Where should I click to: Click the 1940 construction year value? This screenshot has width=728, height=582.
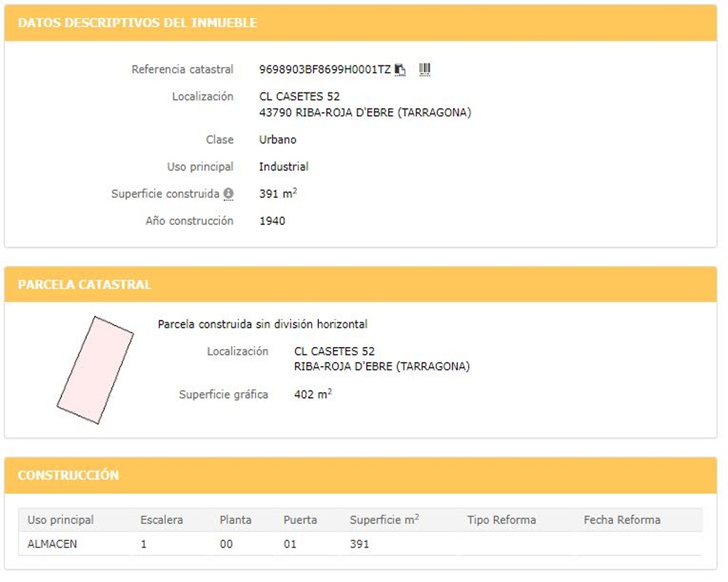tap(272, 221)
